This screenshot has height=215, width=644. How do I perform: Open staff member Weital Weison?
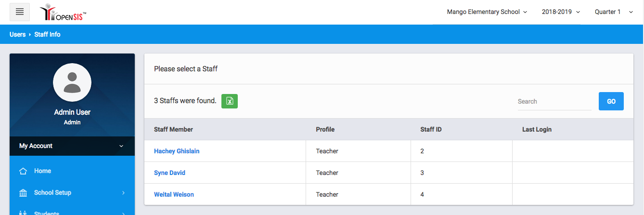pos(174,195)
